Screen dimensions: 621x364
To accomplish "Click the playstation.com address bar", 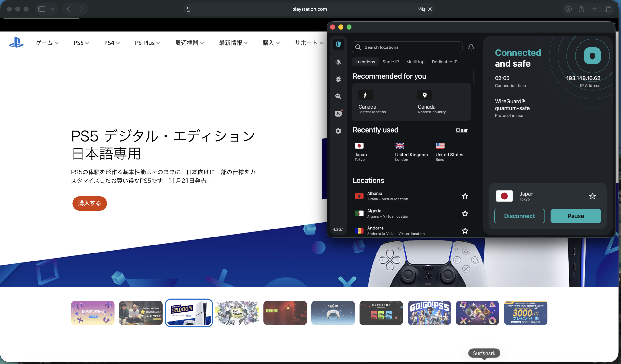I will pos(309,9).
